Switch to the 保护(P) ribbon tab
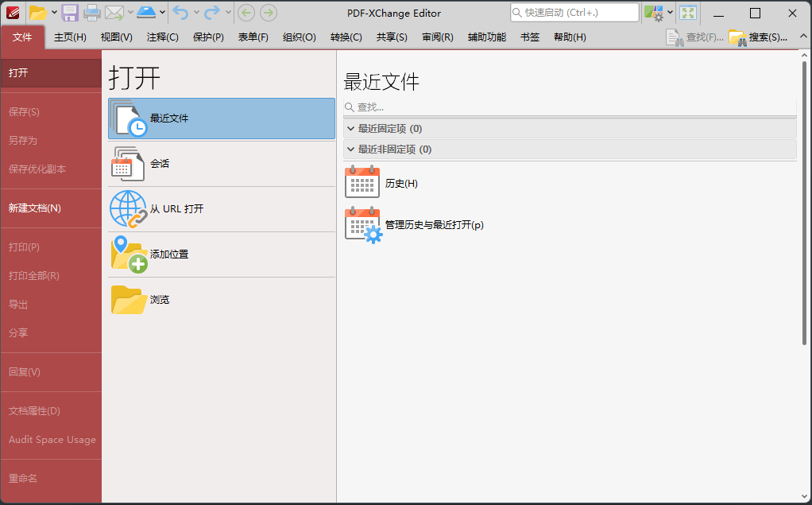Viewport: 812px width, 505px height. pos(208,37)
